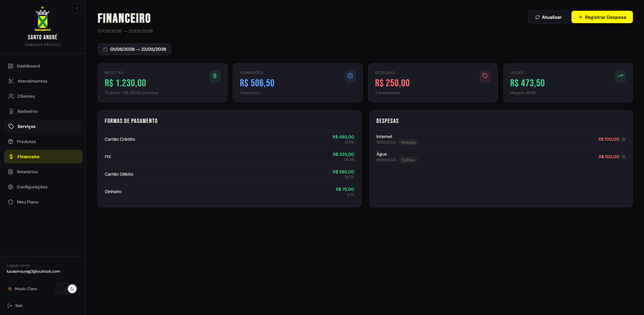The height and width of the screenshot is (315, 644).
Task: Open the Clientes section
Action: 43,96
